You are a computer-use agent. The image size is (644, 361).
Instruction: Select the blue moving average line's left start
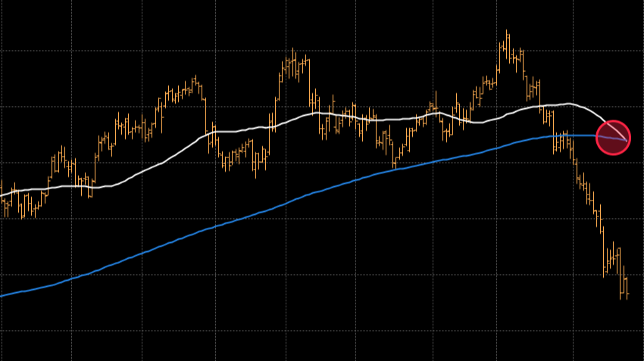2,295
